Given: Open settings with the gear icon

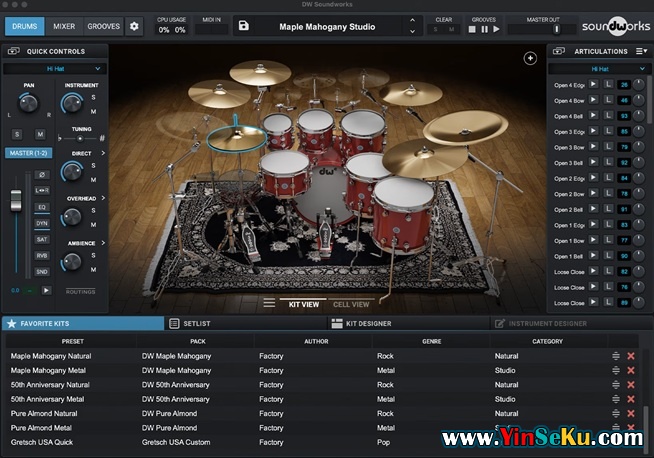Looking at the screenshot, I should point(135,26).
